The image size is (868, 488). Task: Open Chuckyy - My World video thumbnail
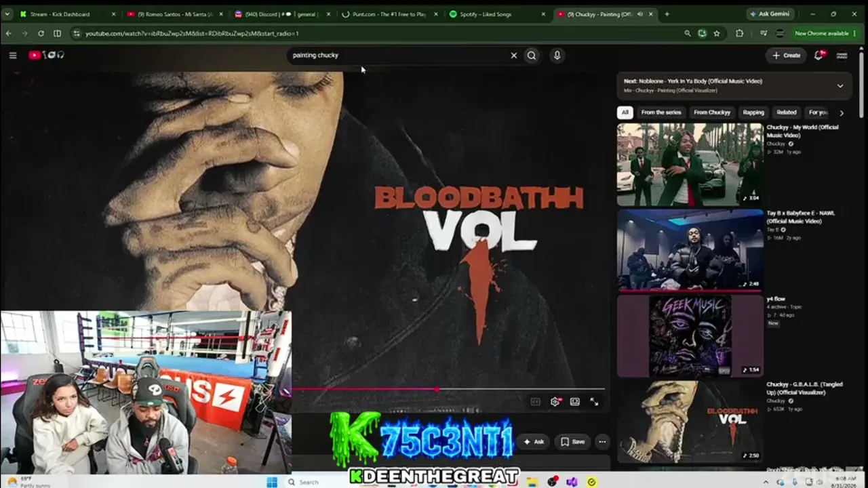[690, 164]
